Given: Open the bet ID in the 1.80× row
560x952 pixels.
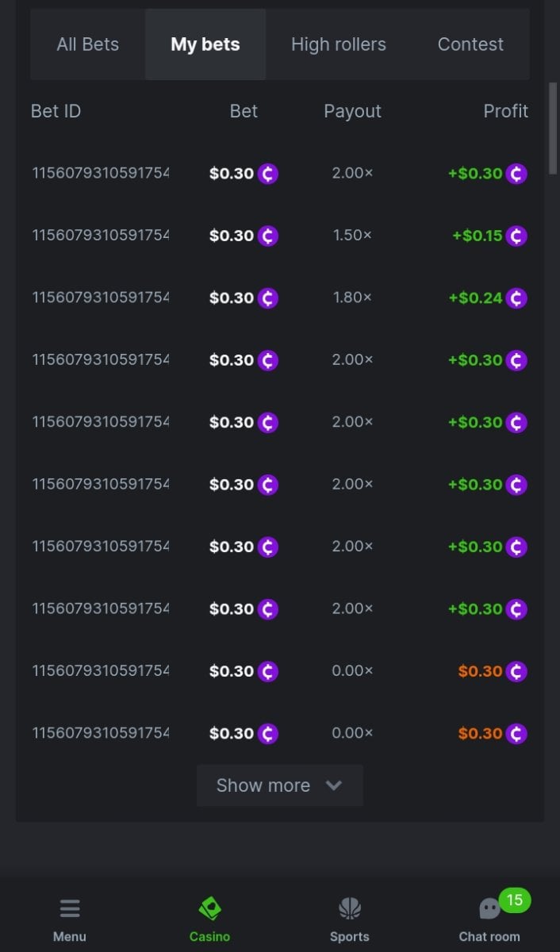Looking at the screenshot, I should click(x=101, y=298).
